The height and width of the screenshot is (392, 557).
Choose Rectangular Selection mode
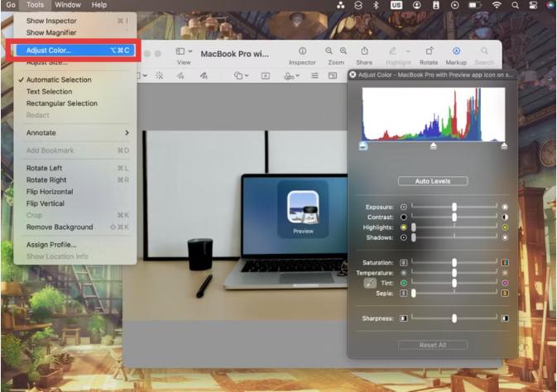pos(61,103)
